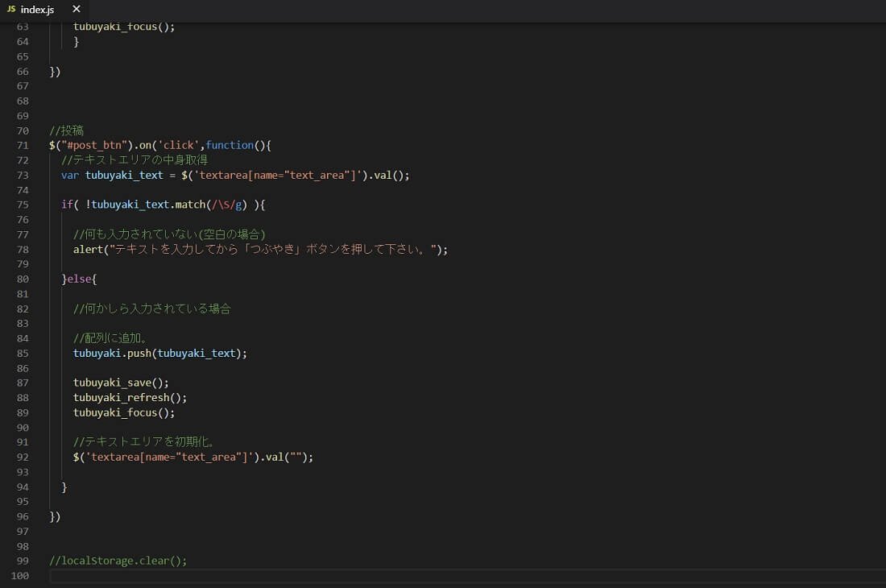Click the else keyword on line 80
Viewport: 886px width, 588px height.
coord(79,279)
